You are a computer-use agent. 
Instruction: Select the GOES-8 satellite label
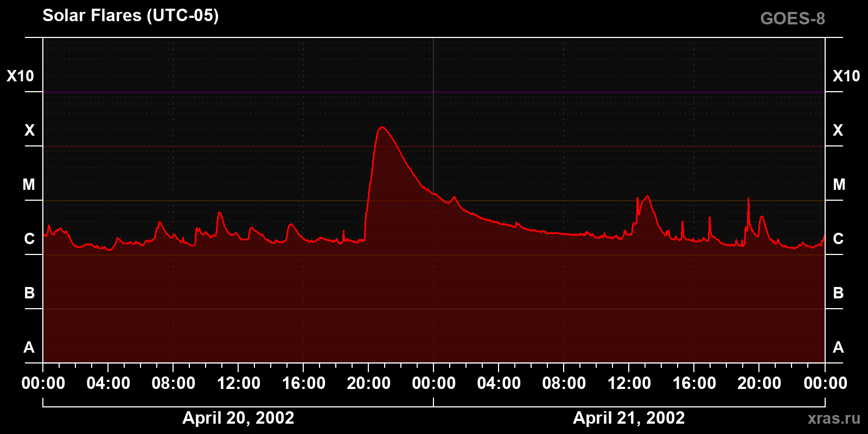793,18
